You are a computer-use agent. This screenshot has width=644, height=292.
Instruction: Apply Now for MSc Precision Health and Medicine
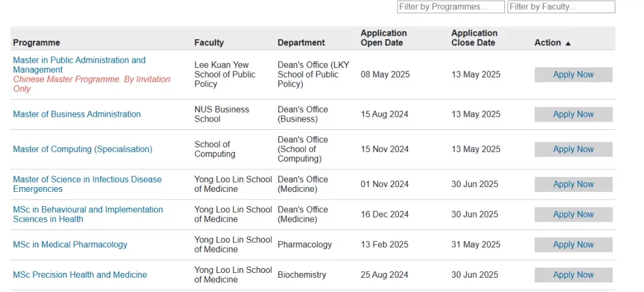574,275
